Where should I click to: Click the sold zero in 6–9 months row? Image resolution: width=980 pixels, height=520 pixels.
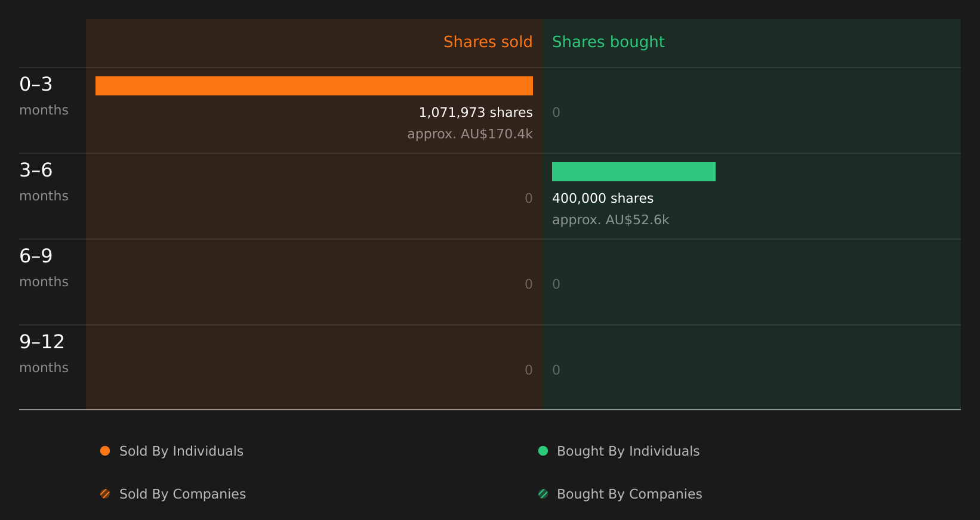[x=529, y=284]
